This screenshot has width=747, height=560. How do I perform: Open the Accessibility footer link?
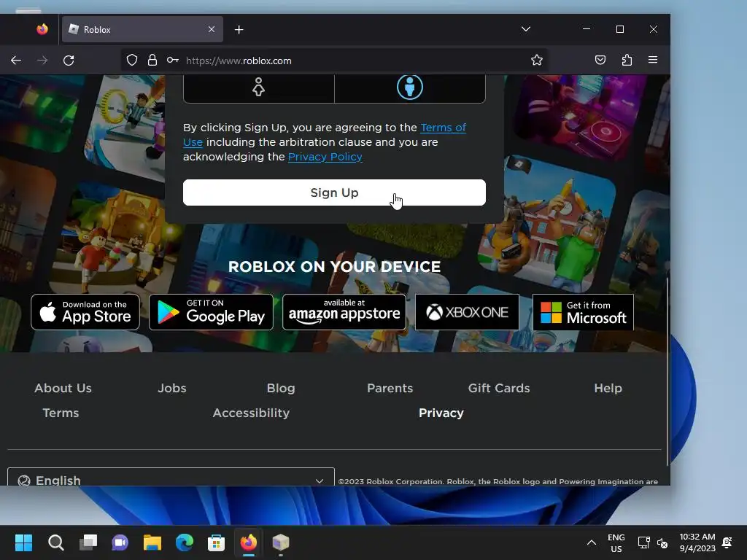251,413
